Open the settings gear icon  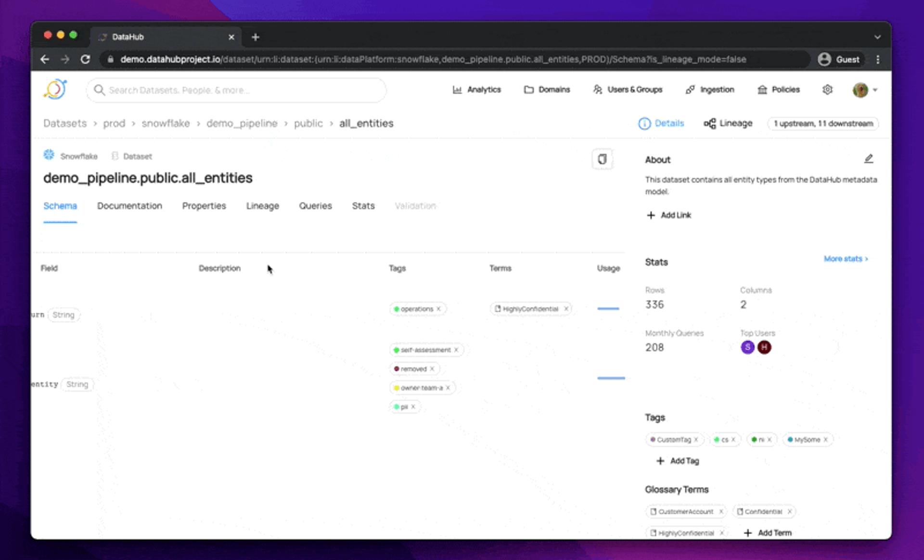[827, 89]
